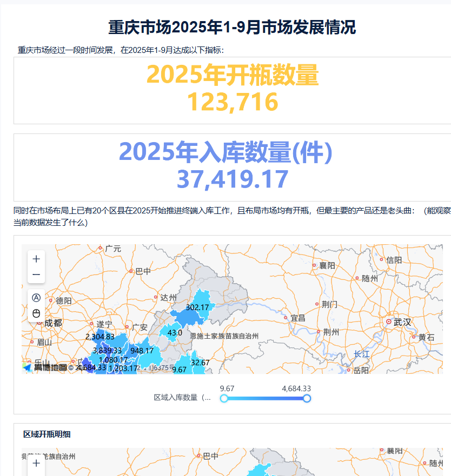The height and width of the screenshot is (476, 451).
Task: Select the map region labeled 2,304.83
Action: [100, 337]
